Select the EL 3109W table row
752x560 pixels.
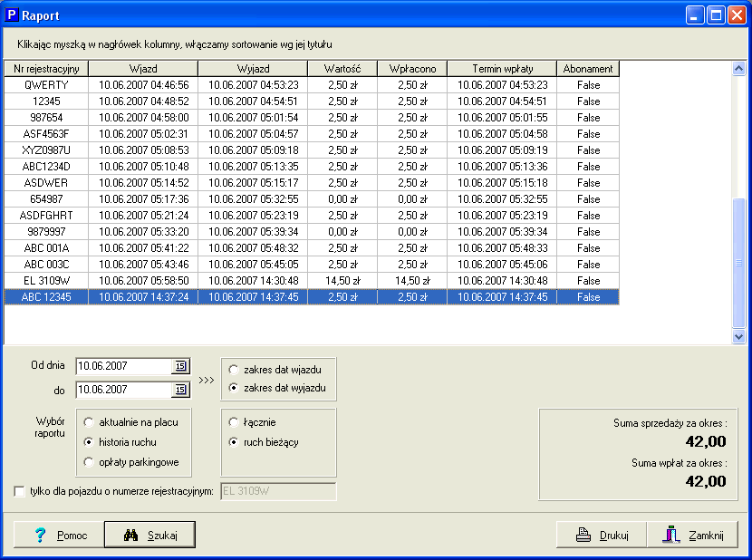coord(312,281)
